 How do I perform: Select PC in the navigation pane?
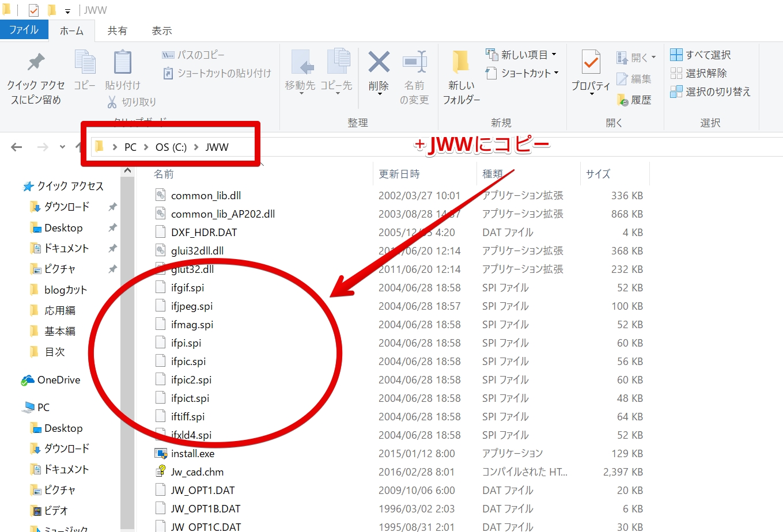coord(36,407)
